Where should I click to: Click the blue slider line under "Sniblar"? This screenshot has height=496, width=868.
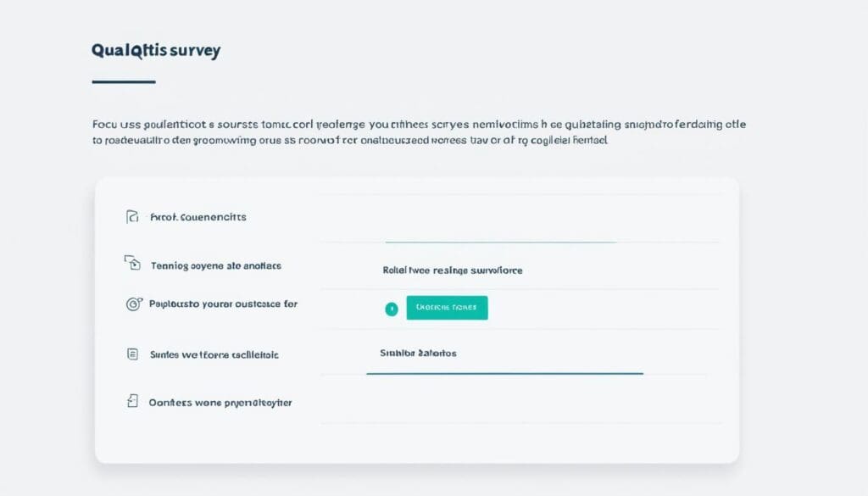tap(504, 373)
